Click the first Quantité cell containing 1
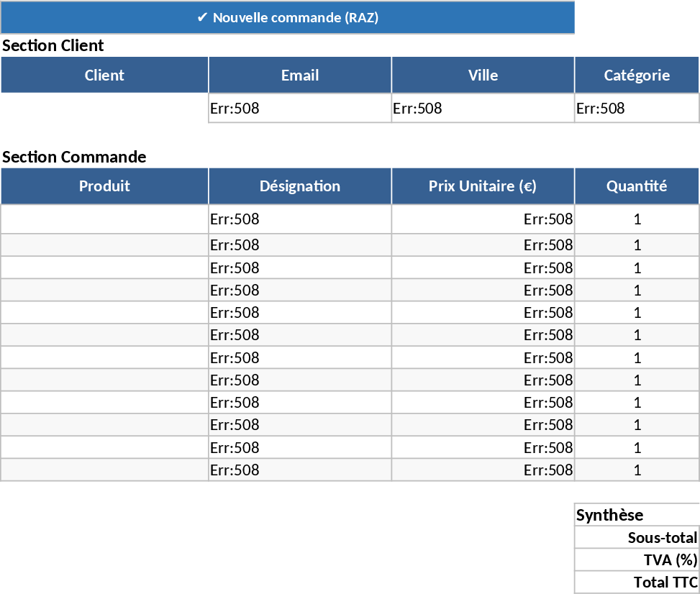 tap(636, 219)
